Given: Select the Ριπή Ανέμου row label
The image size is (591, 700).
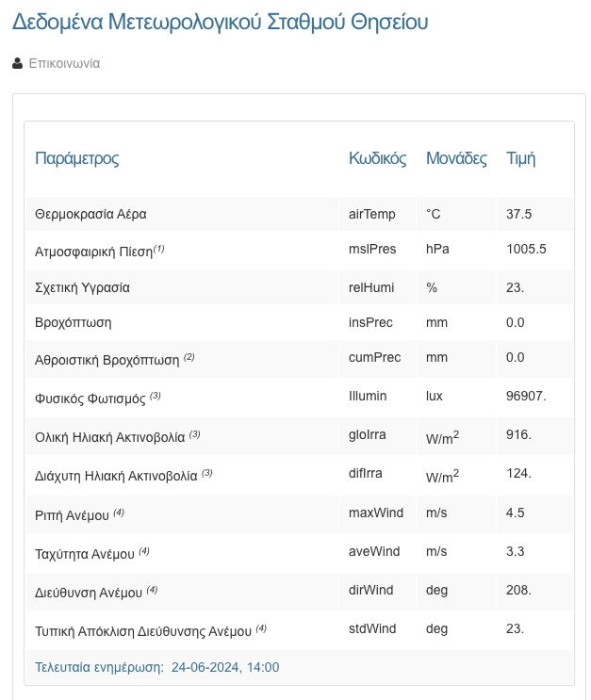Looking at the screenshot, I should click(x=72, y=515).
